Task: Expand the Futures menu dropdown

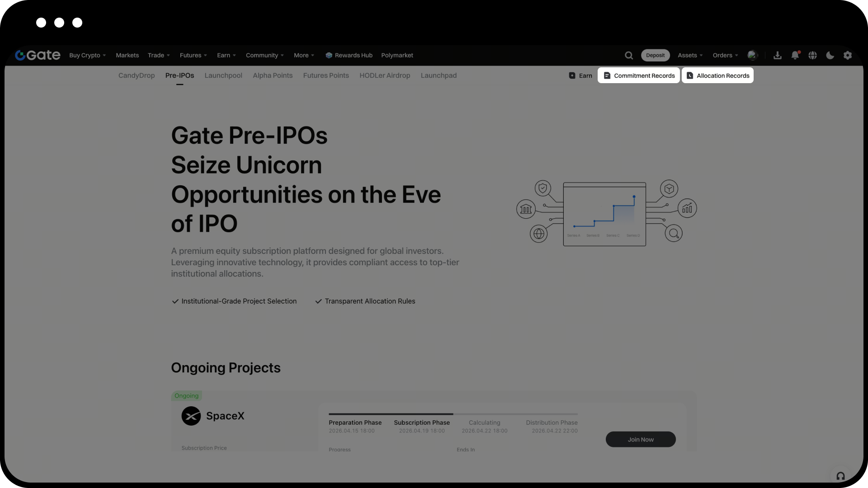Action: [193, 55]
